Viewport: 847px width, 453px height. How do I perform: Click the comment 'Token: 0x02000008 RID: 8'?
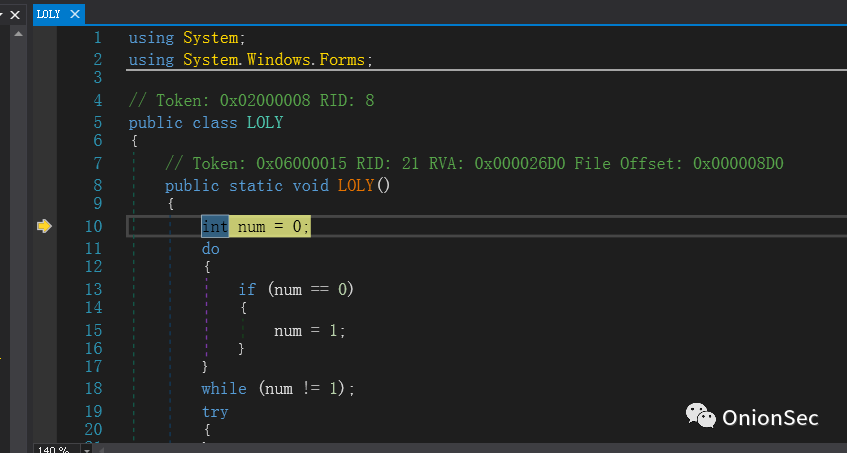tap(265, 100)
